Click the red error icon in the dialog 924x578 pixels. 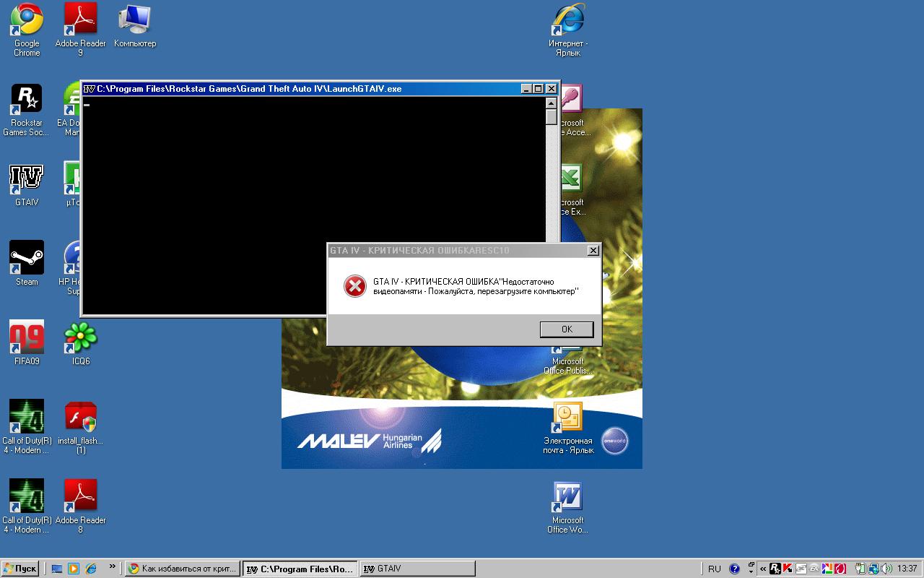354,286
